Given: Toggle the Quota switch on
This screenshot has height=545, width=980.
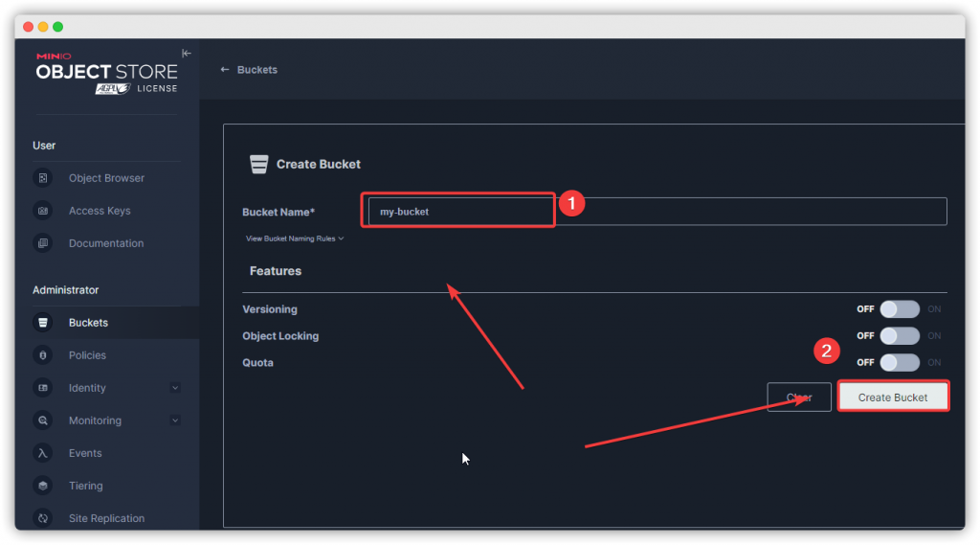Looking at the screenshot, I should tap(899, 363).
